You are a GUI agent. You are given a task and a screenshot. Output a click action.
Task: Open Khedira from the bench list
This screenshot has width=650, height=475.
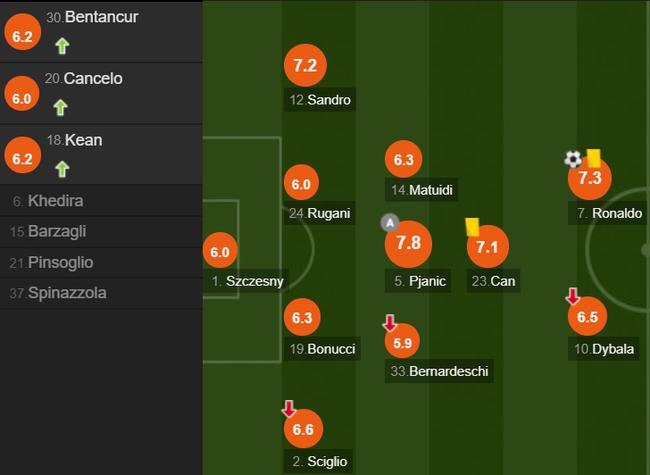coord(55,201)
